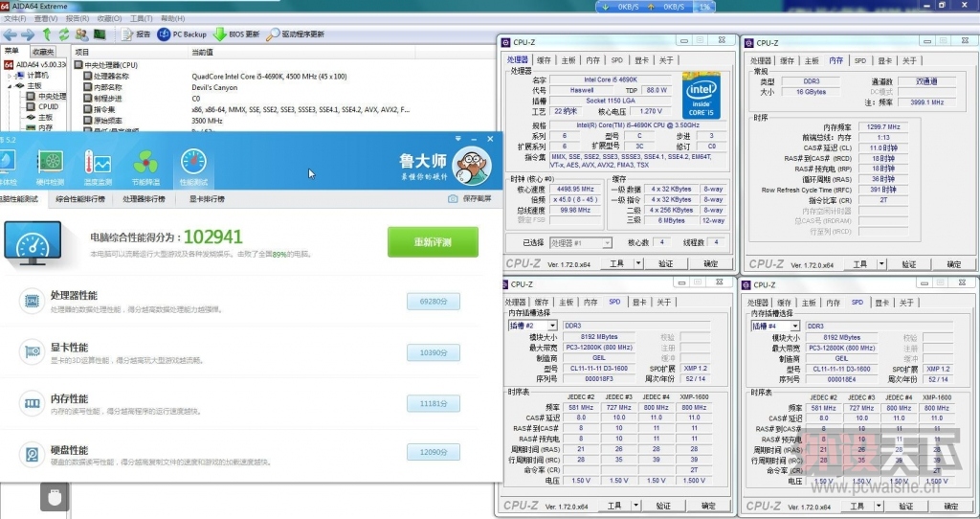
Task: Click 显卡性能 graphics card icon
Action: click(x=32, y=352)
